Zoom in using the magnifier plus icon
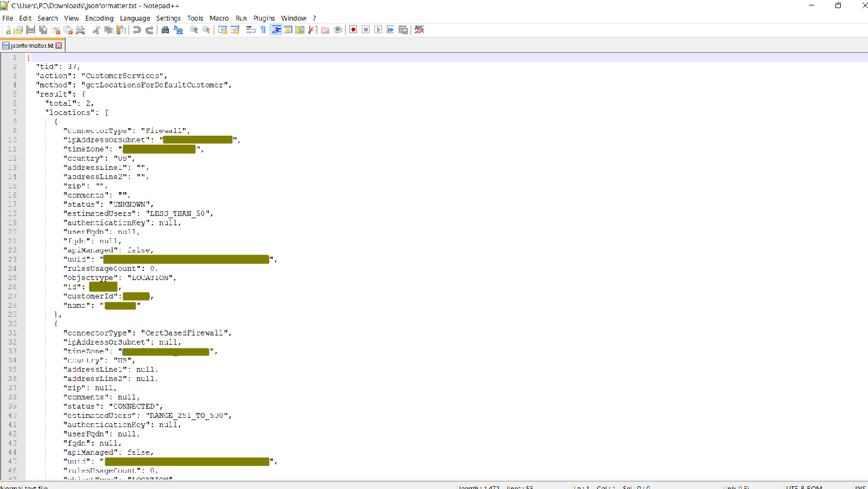868x489 pixels. [194, 30]
